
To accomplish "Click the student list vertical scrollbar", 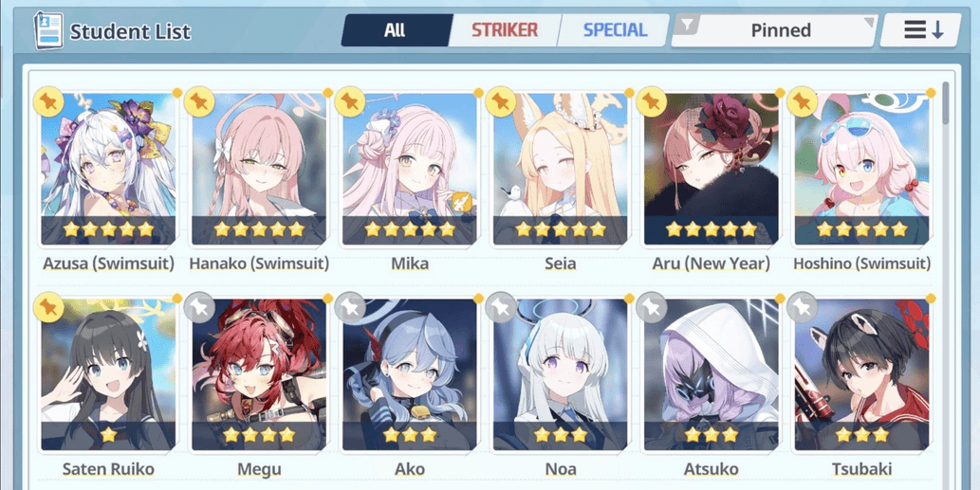I will (946, 103).
